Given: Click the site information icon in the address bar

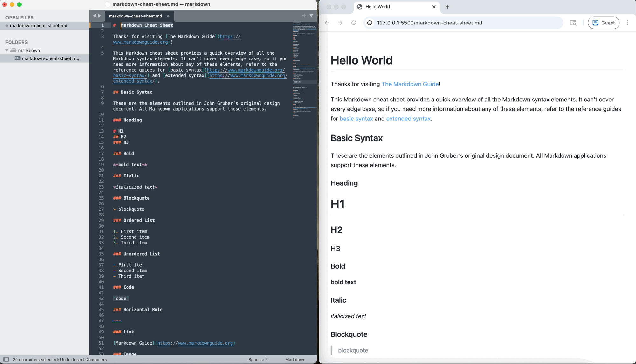Looking at the screenshot, I should click(369, 23).
